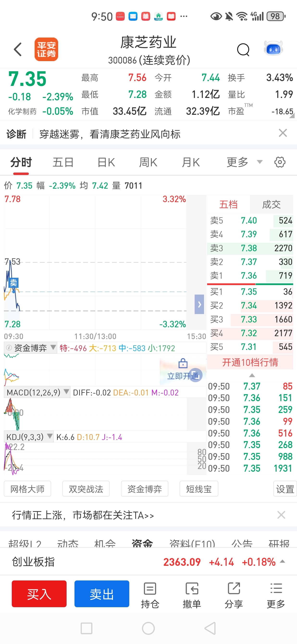Select the 买1 7.35 order row
This screenshot has width=297, height=644.
click(250, 291)
